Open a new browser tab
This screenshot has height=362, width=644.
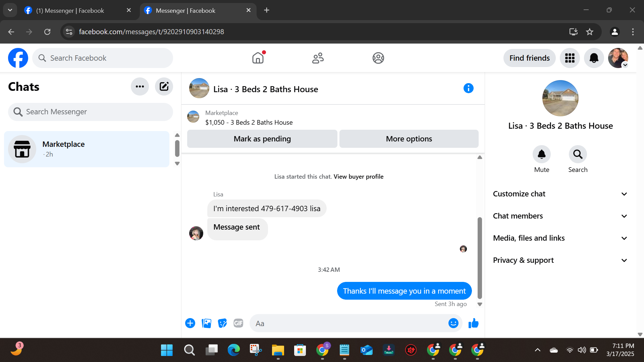(x=267, y=10)
